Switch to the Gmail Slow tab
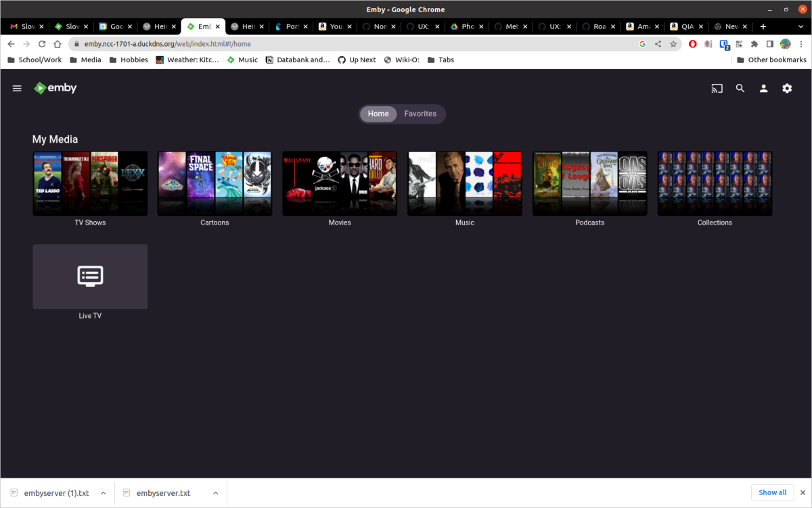The width and height of the screenshot is (812, 508). click(x=27, y=26)
